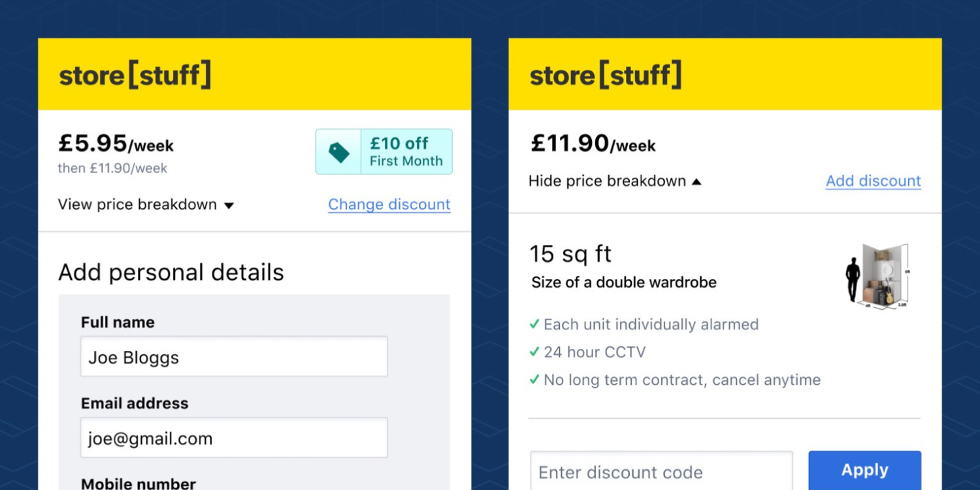Click inside the Full name field
Viewport: 980px width, 490px height.
[233, 357]
